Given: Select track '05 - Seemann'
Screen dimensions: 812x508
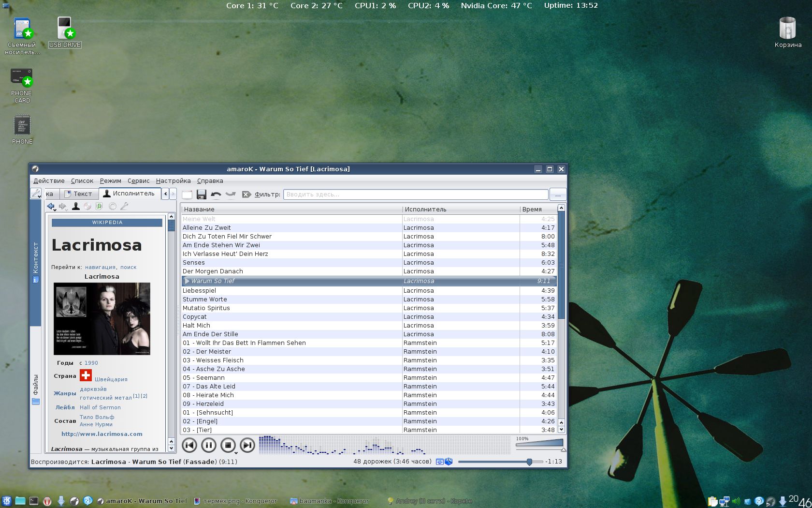Looking at the screenshot, I should click(x=369, y=378).
